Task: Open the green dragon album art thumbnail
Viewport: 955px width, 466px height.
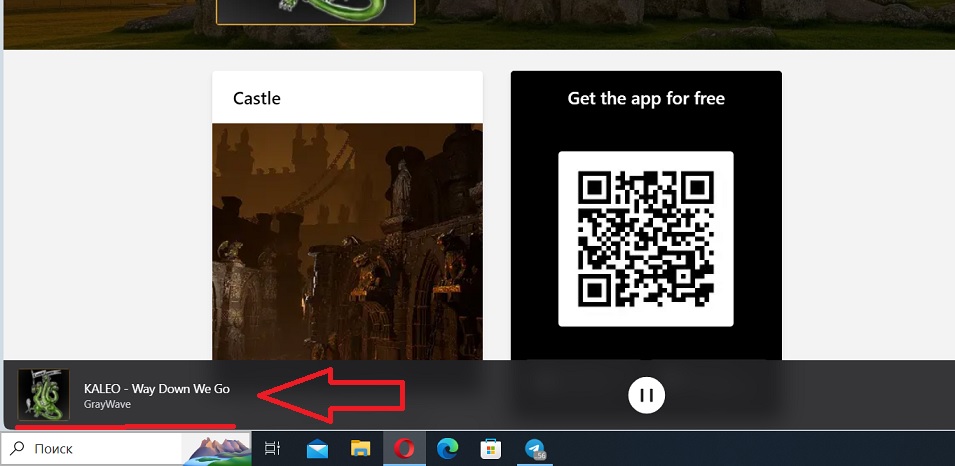Action: coord(43,395)
